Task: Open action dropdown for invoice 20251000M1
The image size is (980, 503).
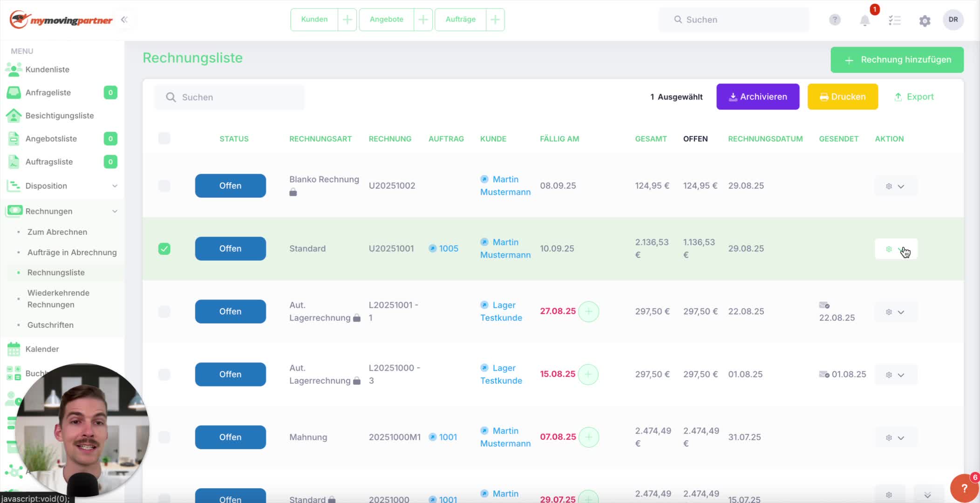Action: coord(896,438)
